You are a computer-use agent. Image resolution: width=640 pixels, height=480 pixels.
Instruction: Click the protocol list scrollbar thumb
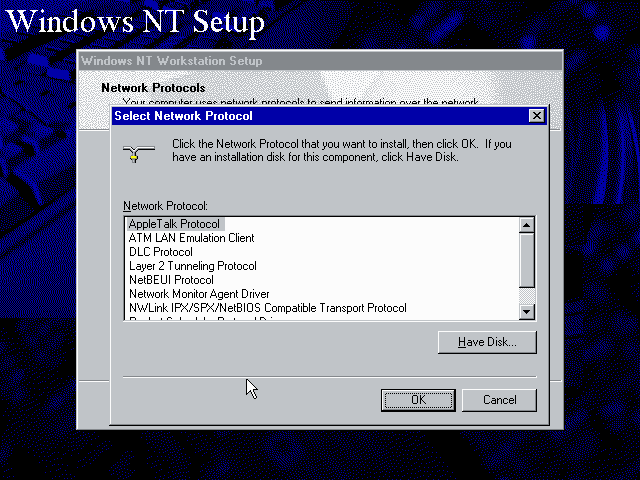pos(527,259)
